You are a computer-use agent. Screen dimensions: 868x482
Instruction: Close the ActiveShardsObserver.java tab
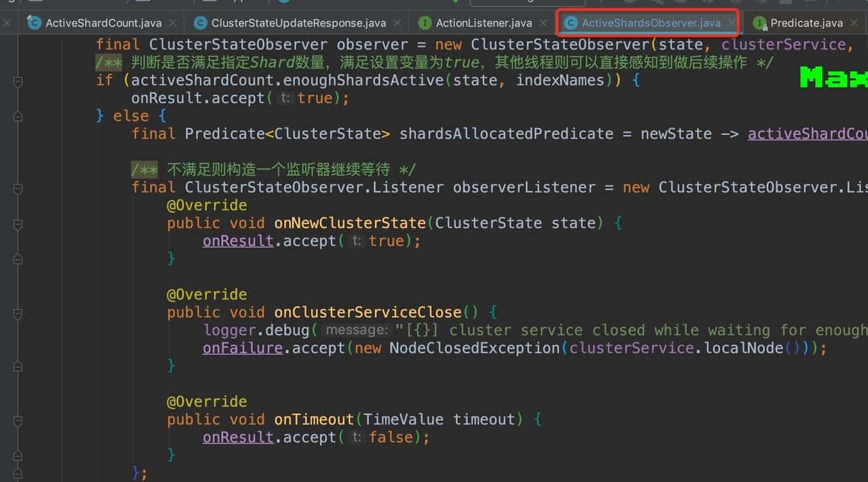(x=730, y=22)
